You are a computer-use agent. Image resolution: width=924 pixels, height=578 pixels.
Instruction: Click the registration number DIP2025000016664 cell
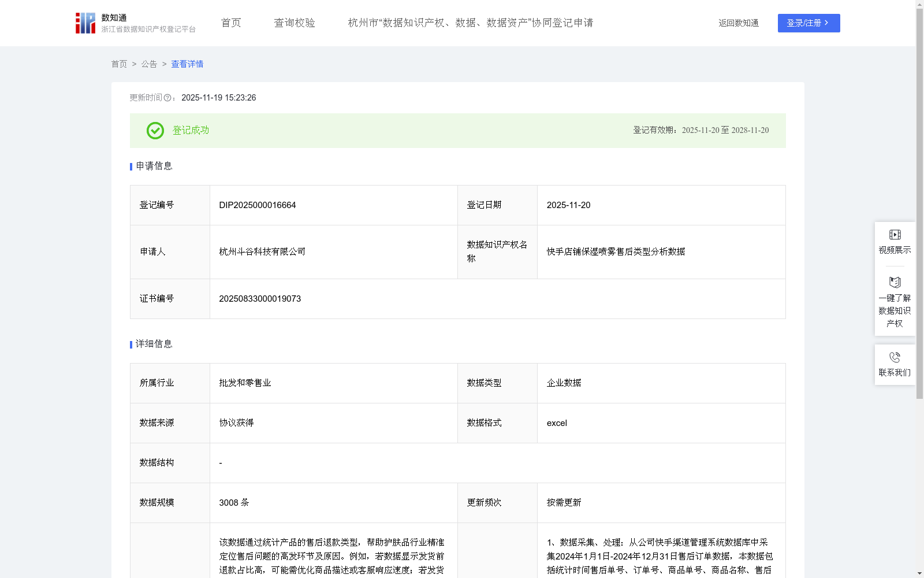[257, 205]
